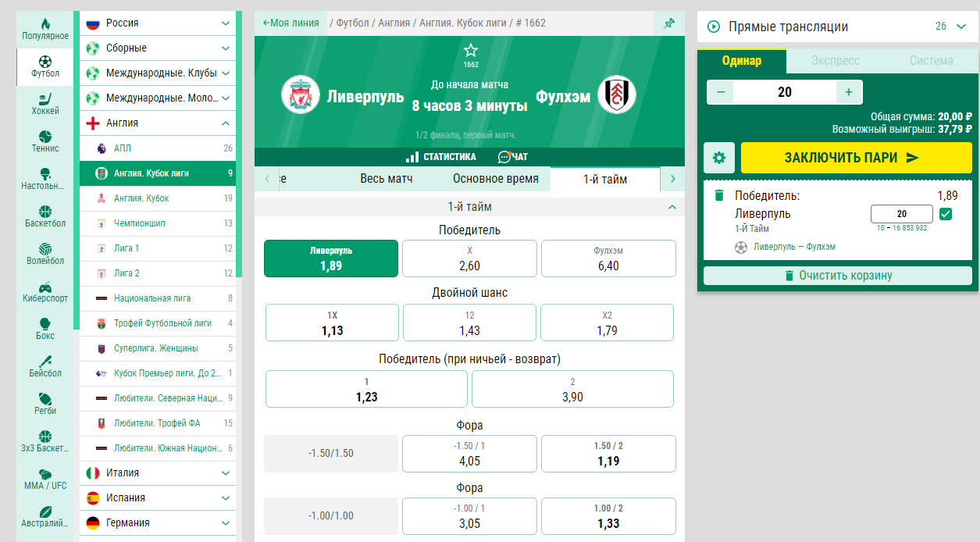Collapse the 1-й тайм market group
The width and height of the screenshot is (980, 542).
click(x=469, y=207)
